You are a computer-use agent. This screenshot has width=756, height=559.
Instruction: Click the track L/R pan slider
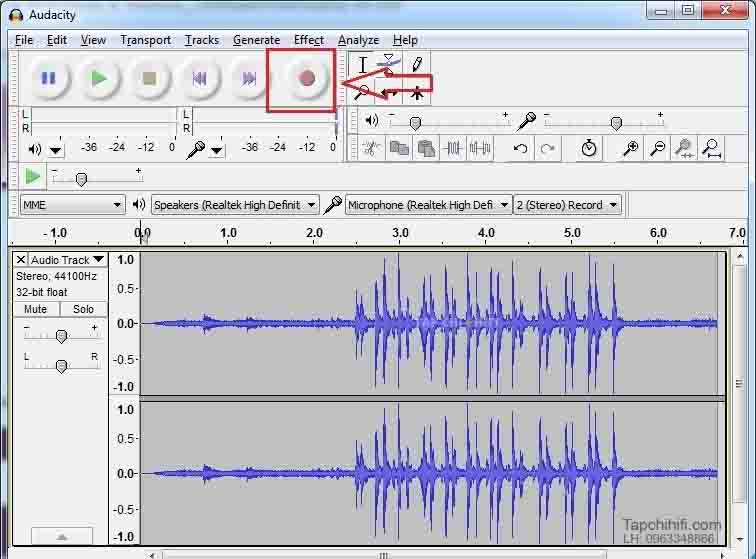[61, 366]
